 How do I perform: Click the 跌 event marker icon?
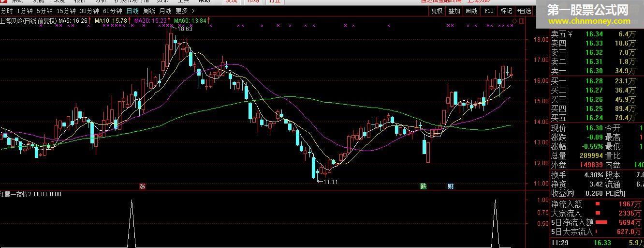coord(423,186)
